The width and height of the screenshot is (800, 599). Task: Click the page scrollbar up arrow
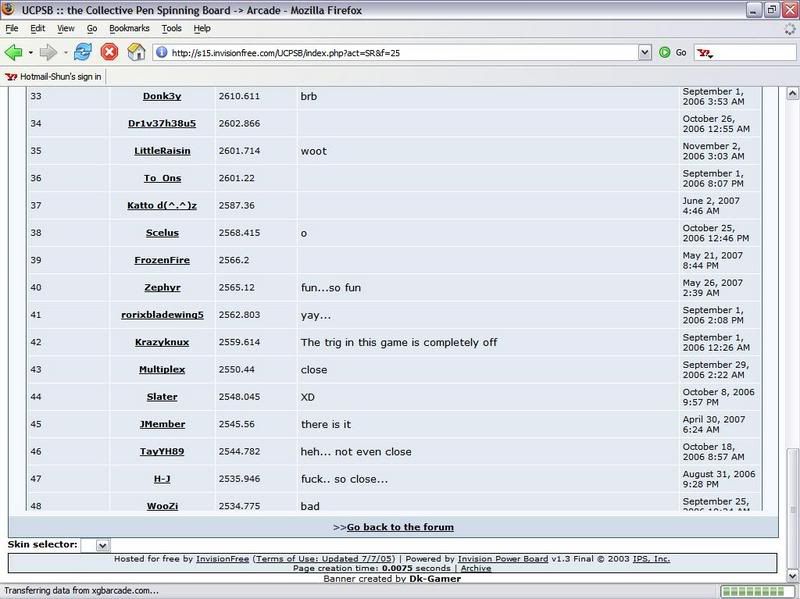coord(792,93)
